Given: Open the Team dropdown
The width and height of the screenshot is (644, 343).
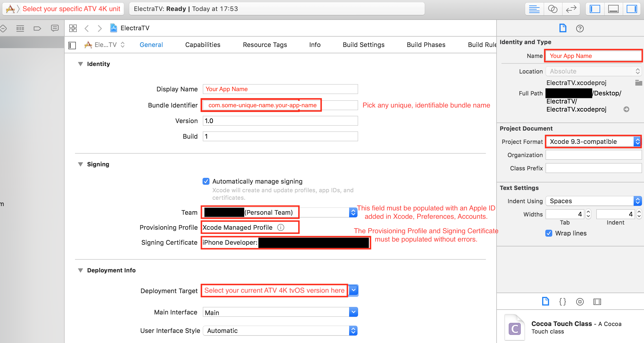Looking at the screenshot, I should click(353, 212).
